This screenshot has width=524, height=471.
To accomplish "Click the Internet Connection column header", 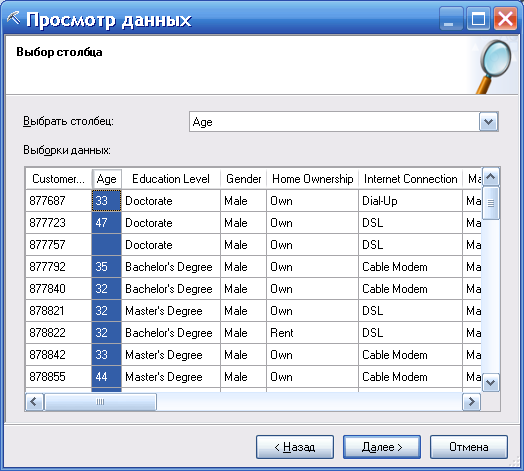I will [x=410, y=179].
